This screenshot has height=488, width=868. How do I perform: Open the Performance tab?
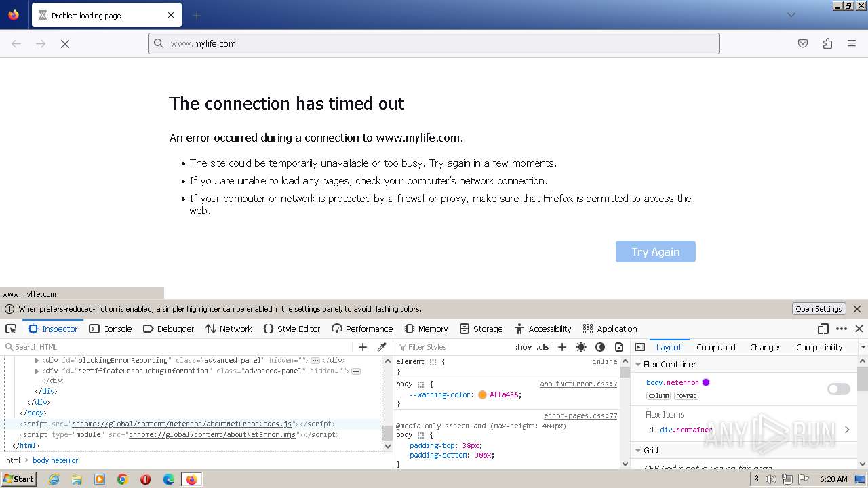point(362,329)
